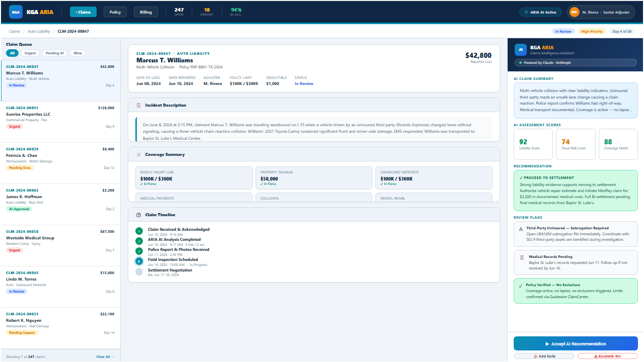Click the 94% AI Acc. stat

236,12
